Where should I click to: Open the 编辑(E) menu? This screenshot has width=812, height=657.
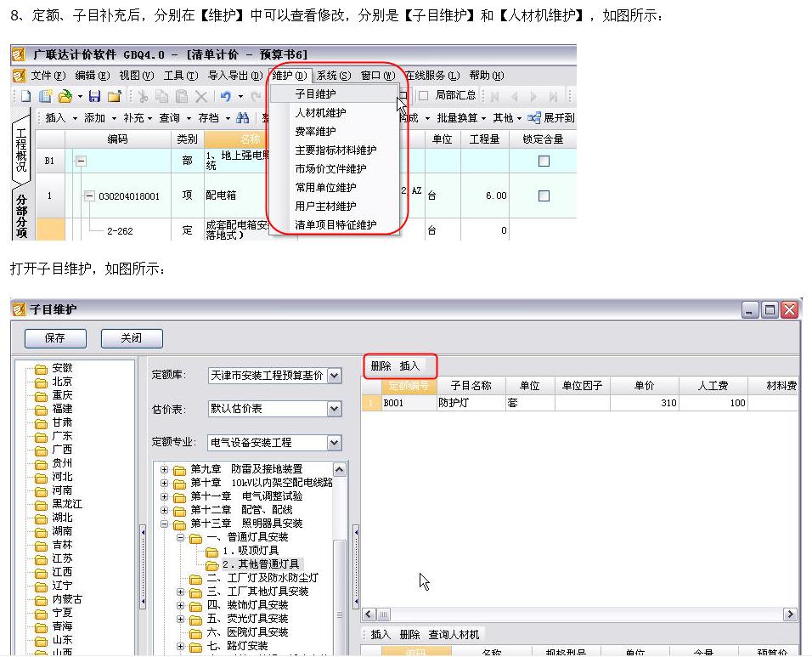tap(93, 76)
